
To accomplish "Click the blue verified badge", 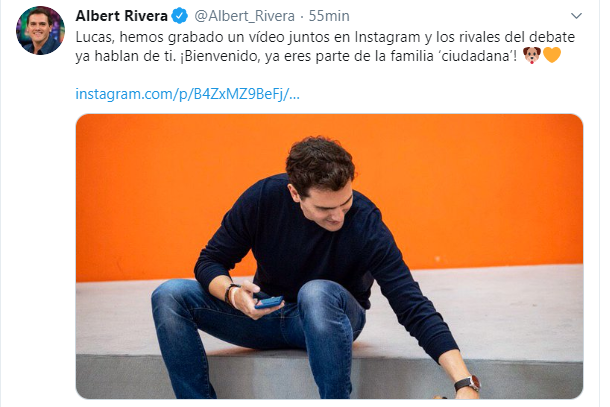I will [179, 16].
